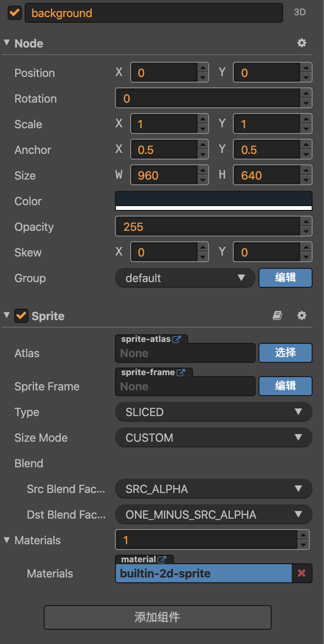324x644 pixels.
Task: Click the Opacity input field
Action: (x=207, y=227)
